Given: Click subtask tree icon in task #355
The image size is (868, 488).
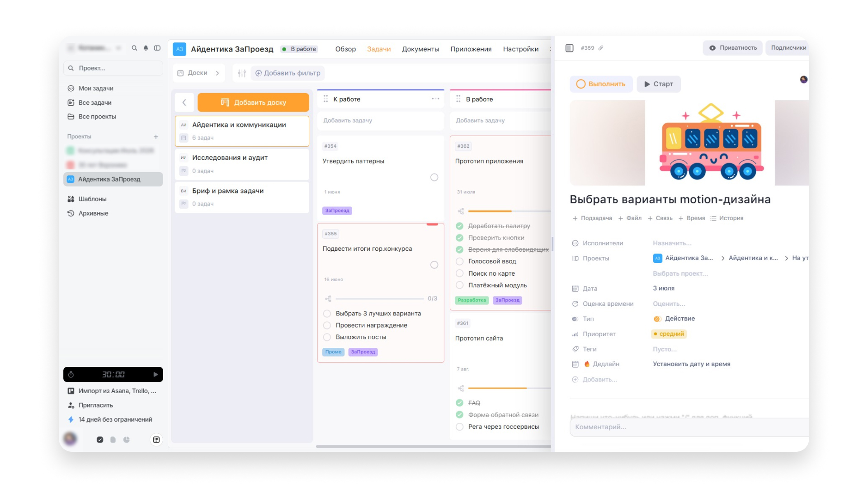Looking at the screenshot, I should click(328, 299).
